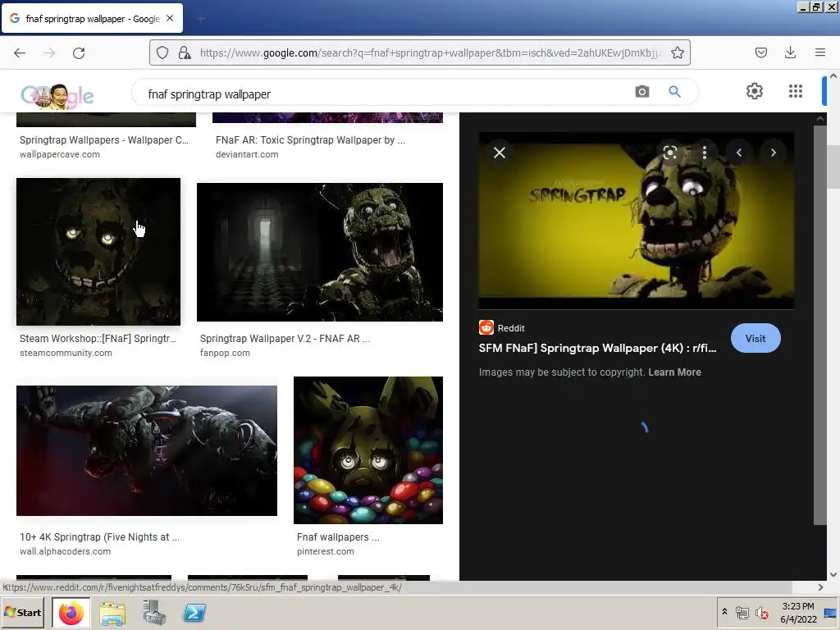This screenshot has width=840, height=630.
Task: Go back to the previous page
Action: pos(20,53)
